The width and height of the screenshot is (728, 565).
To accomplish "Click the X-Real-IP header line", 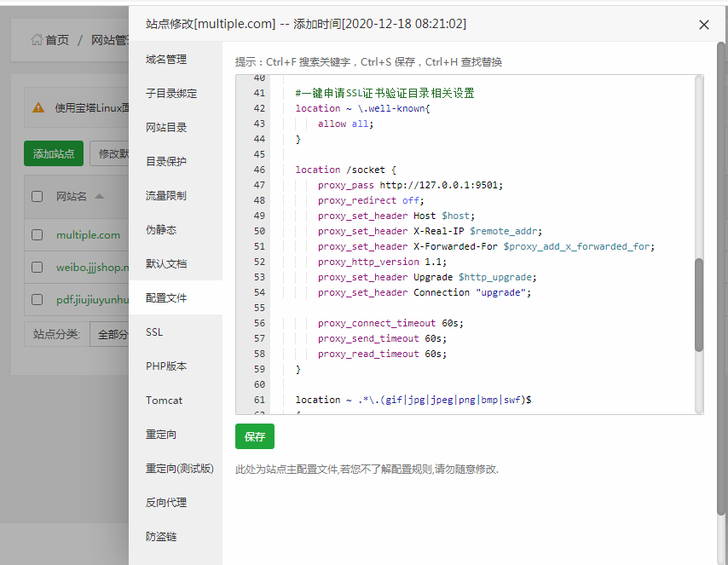I will pos(430,231).
